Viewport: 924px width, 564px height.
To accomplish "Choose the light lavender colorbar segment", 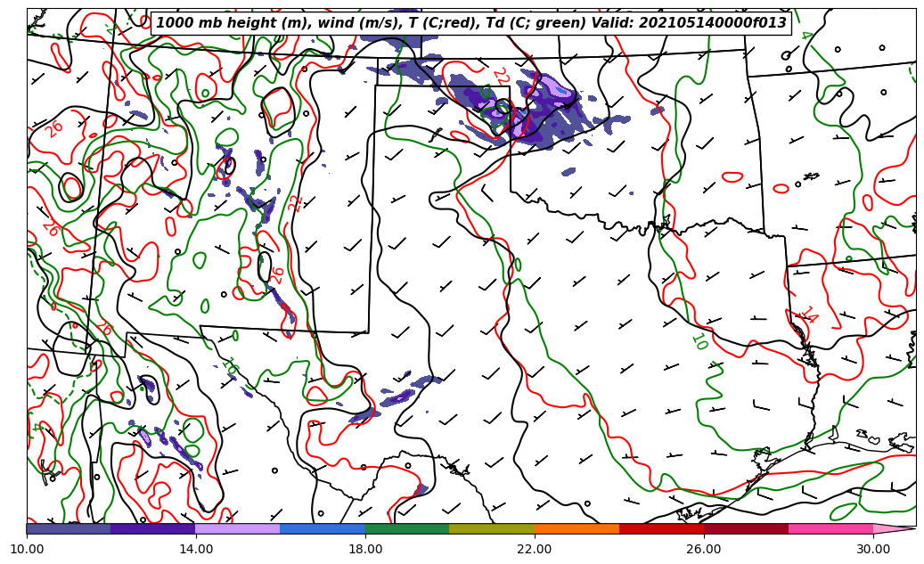I will click(237, 528).
